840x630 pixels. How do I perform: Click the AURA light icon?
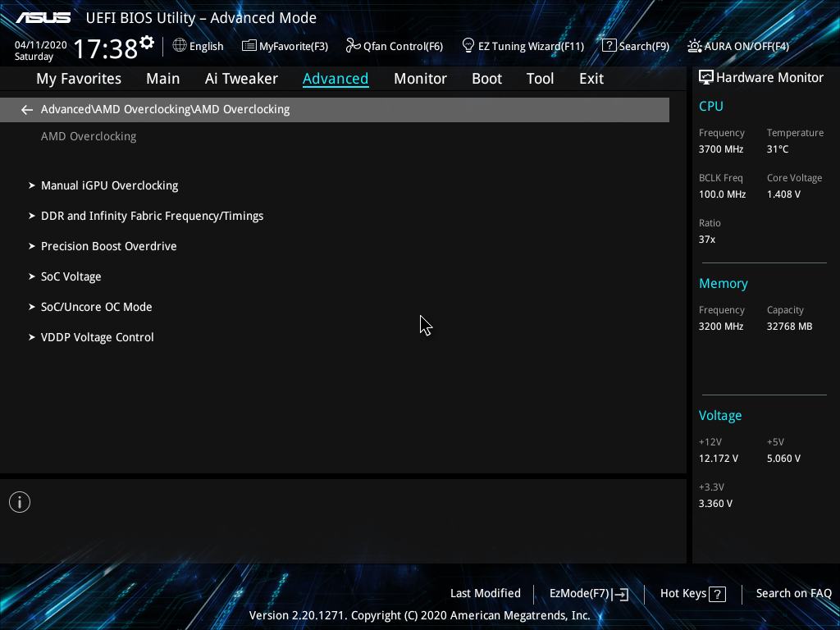click(x=694, y=46)
